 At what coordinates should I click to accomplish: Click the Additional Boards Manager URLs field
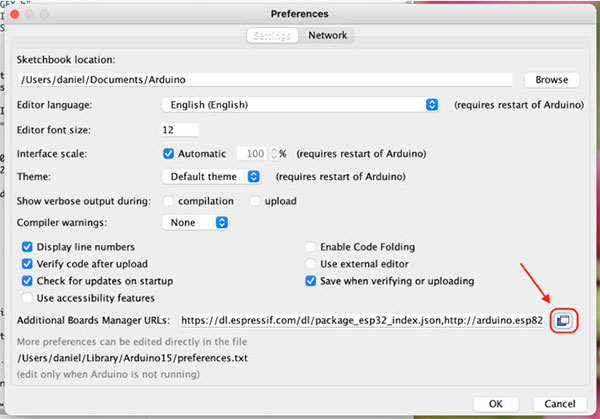pos(362,320)
